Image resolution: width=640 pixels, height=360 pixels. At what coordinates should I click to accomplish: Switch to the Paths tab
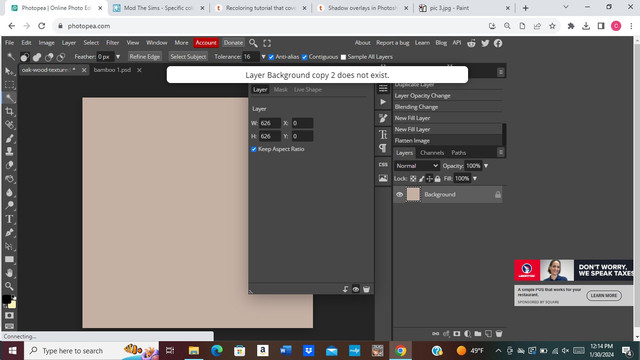458,153
